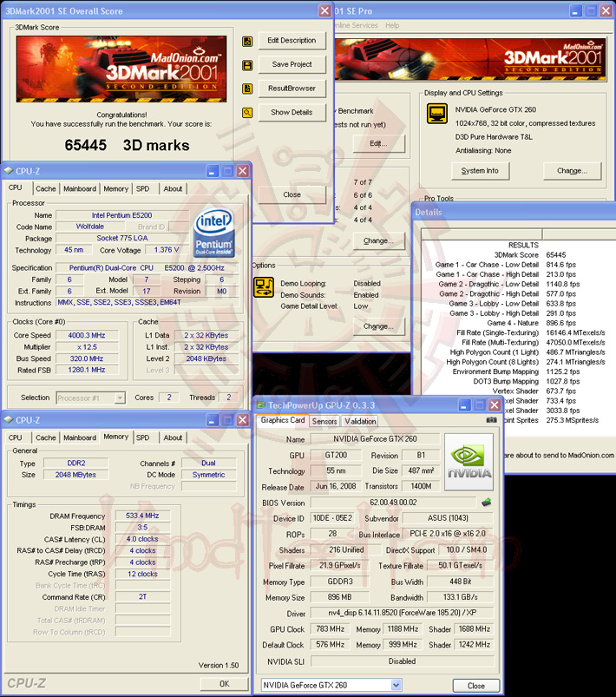Click 'Vertex Shader' result row in Details
Image resolution: width=616 pixels, height=697 pixels.
pos(534,391)
